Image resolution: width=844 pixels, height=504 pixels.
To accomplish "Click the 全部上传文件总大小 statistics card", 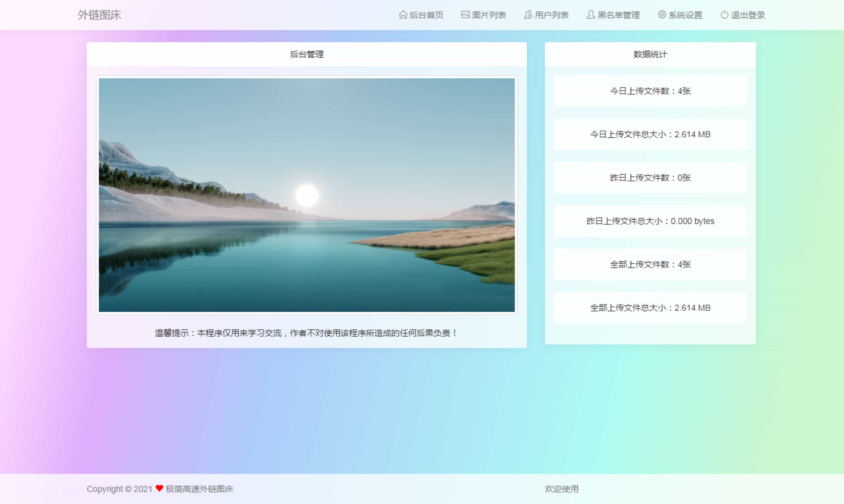I will [650, 308].
